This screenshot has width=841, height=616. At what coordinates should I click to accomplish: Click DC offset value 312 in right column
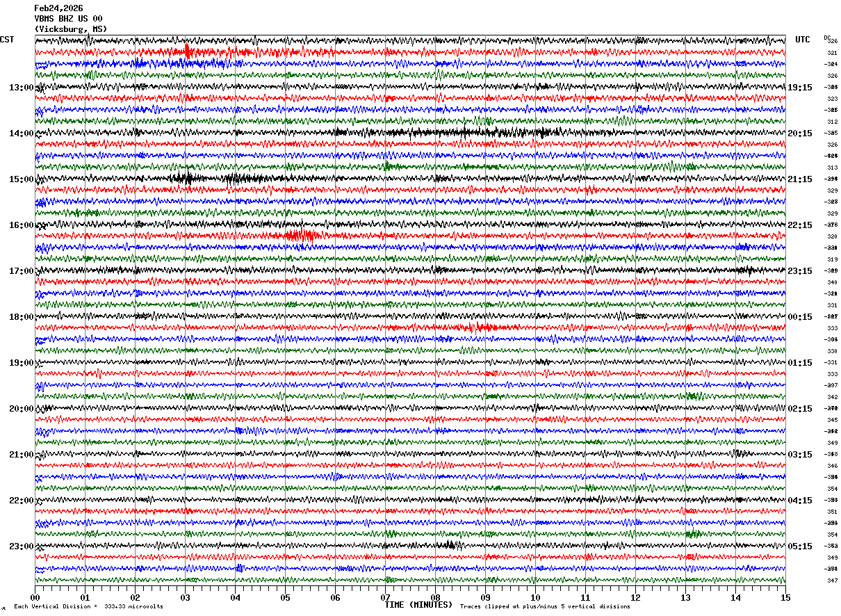click(x=832, y=122)
